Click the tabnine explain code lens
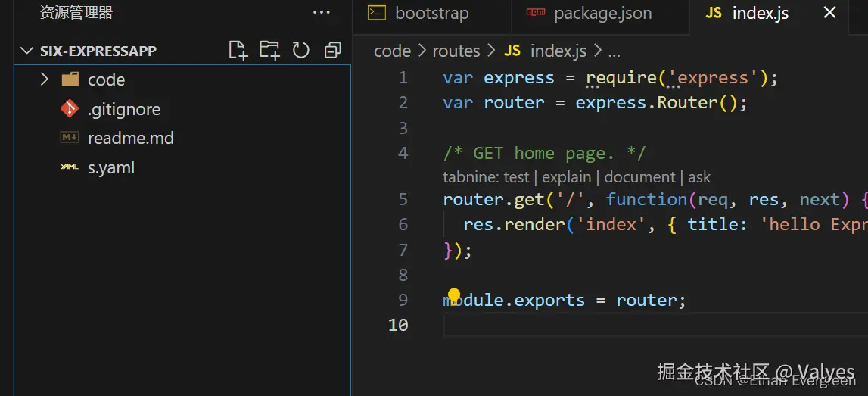Viewport: 868px width, 396px height. point(566,178)
